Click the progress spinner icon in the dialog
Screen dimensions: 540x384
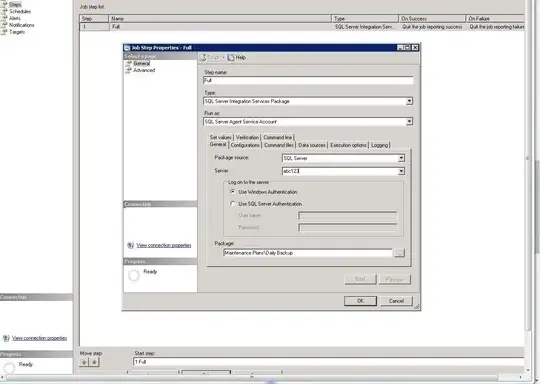click(x=134, y=275)
